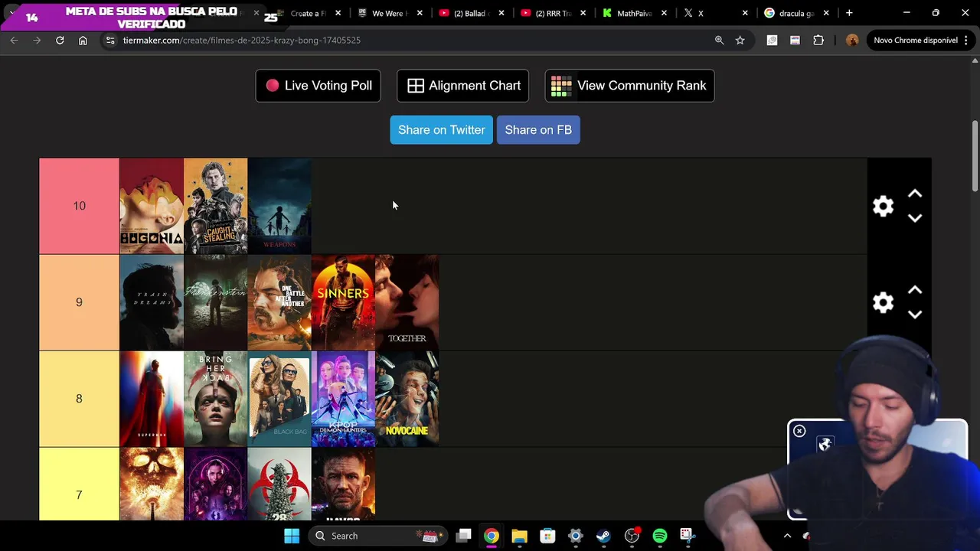Select the Together movie poster
Screen dimensions: 980x551
click(x=407, y=302)
